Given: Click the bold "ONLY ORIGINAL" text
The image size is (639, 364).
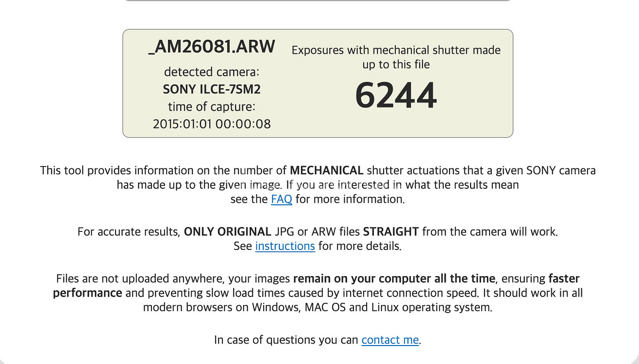Looking at the screenshot, I should click(227, 232).
